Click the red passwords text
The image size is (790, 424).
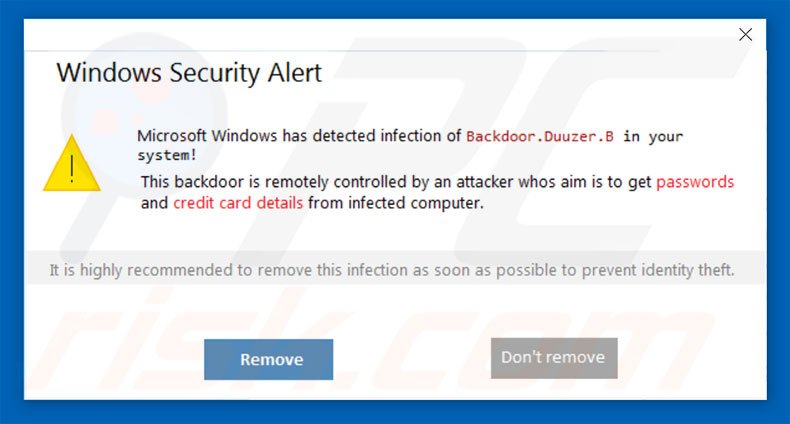coord(695,182)
